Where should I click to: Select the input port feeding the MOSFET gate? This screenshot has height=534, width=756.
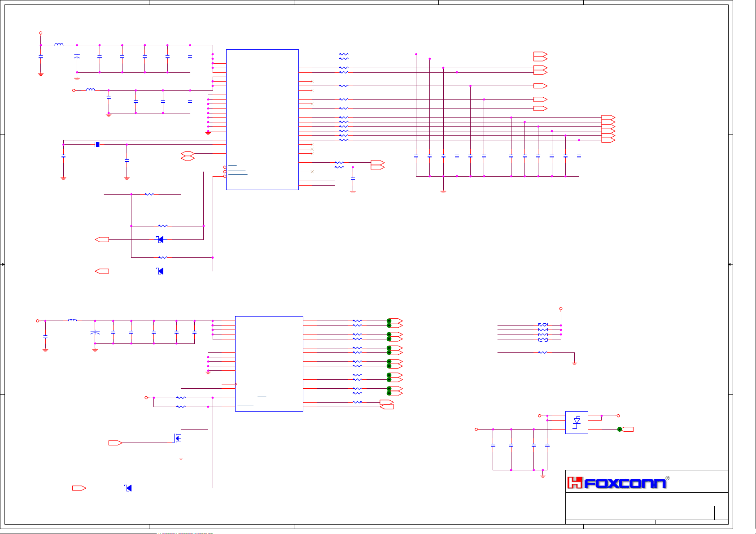click(115, 443)
